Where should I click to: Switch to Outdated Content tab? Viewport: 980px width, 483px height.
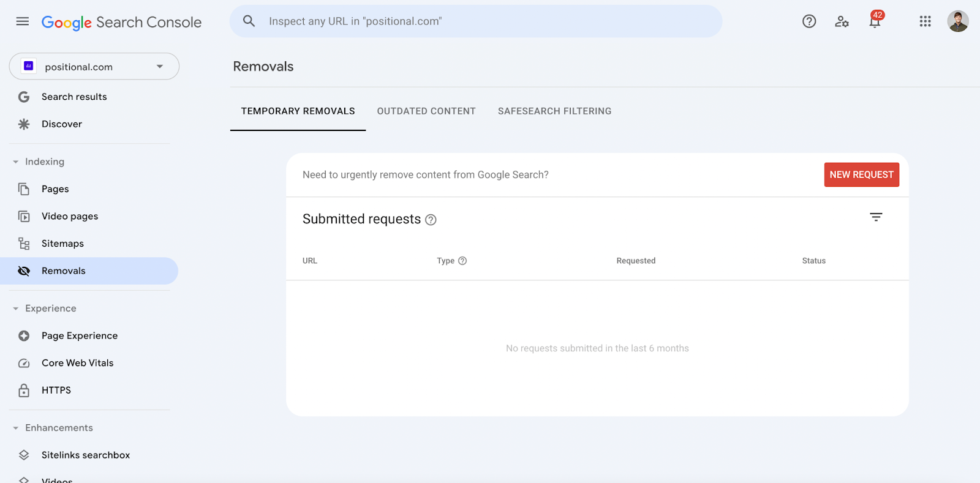pos(426,111)
